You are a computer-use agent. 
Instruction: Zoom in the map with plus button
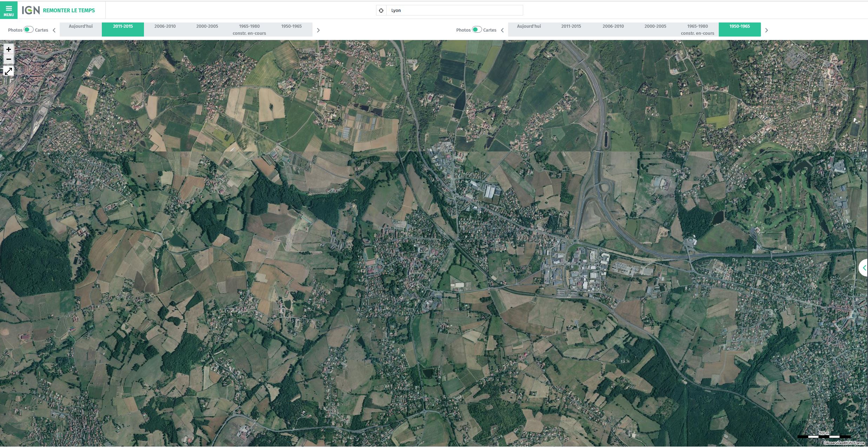(x=8, y=49)
